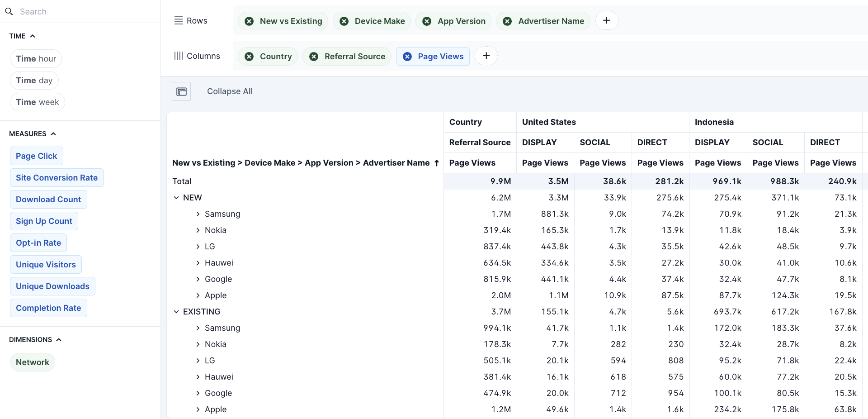This screenshot has width=868, height=419.
Task: Add a new column with plus button
Action: [x=486, y=56]
